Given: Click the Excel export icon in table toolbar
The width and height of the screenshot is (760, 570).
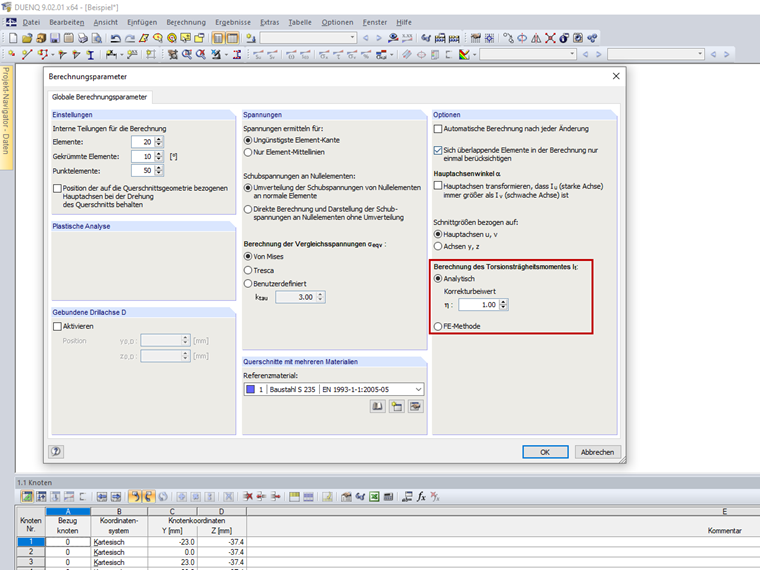Looking at the screenshot, I should (374, 496).
